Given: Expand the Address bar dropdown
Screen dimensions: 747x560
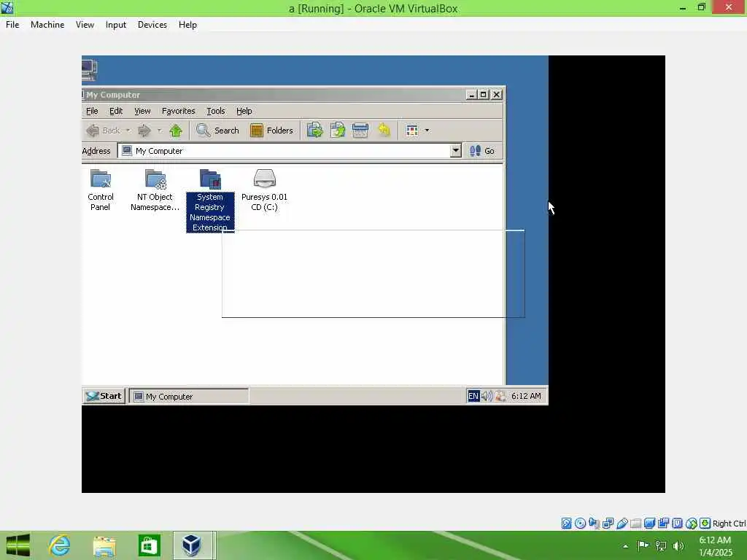Looking at the screenshot, I should coord(455,151).
